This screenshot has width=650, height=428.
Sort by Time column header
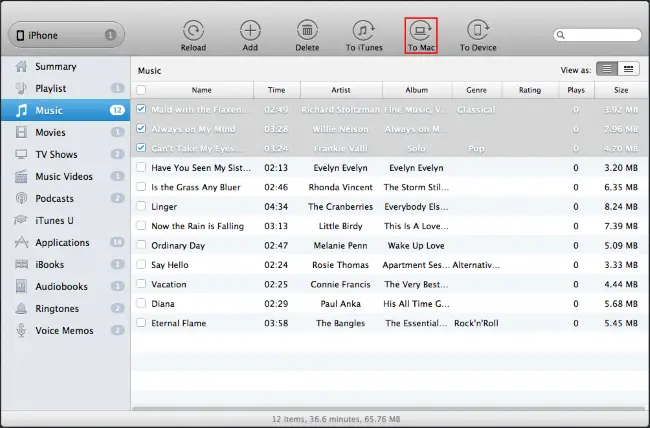pos(276,90)
